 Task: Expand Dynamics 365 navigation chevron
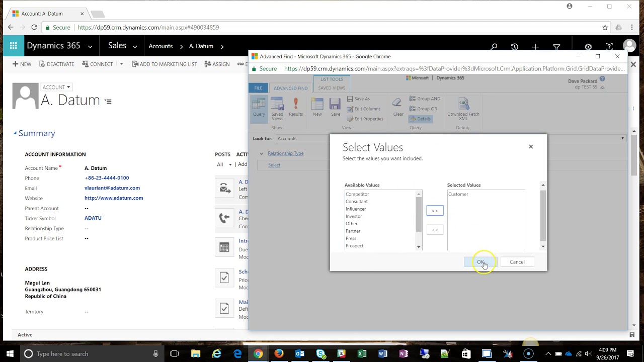(90, 46)
